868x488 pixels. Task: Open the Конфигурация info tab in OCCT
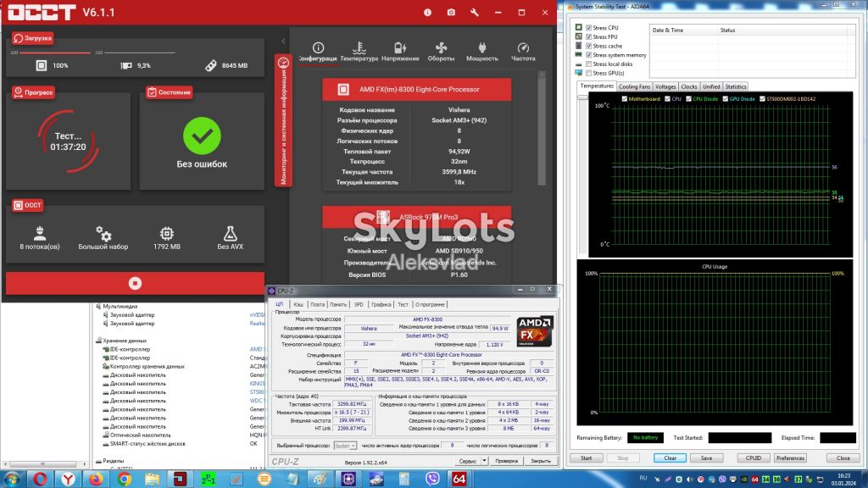(318, 52)
